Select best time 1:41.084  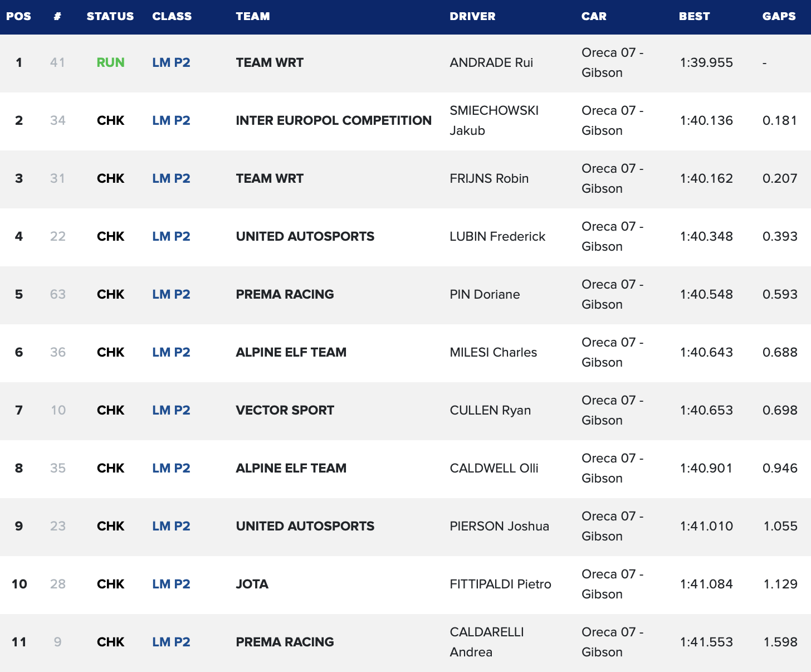point(706,584)
